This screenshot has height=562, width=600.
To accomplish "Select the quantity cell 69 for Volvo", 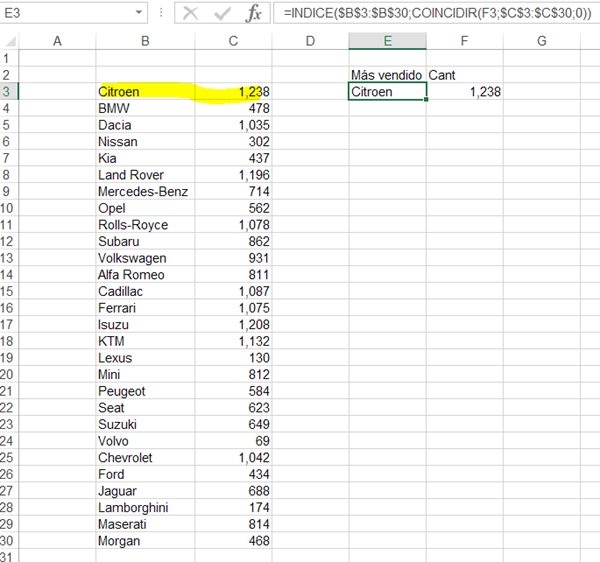I will 233,441.
